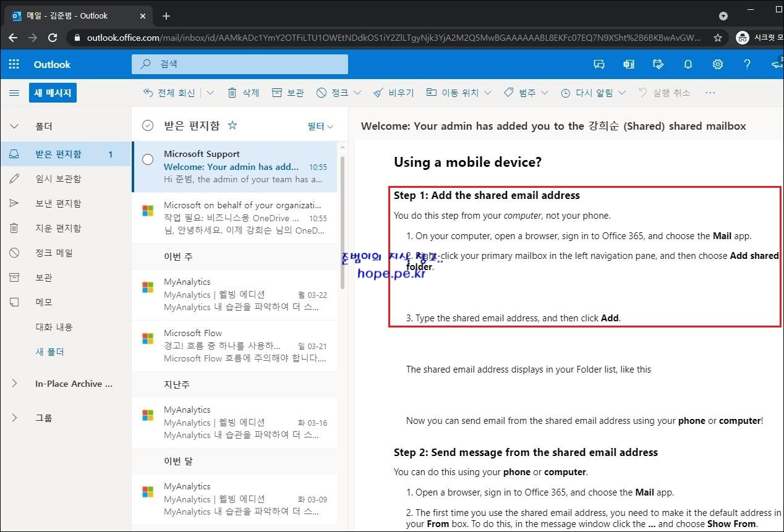Image resolution: width=784 pixels, height=532 pixels.
Task: Archive the message with 보관
Action: click(288, 93)
